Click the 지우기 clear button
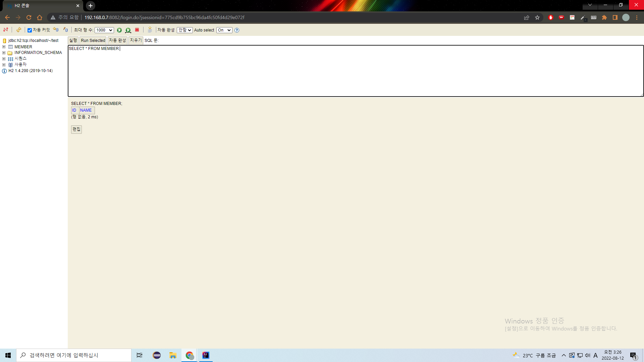The image size is (644, 362). [136, 40]
